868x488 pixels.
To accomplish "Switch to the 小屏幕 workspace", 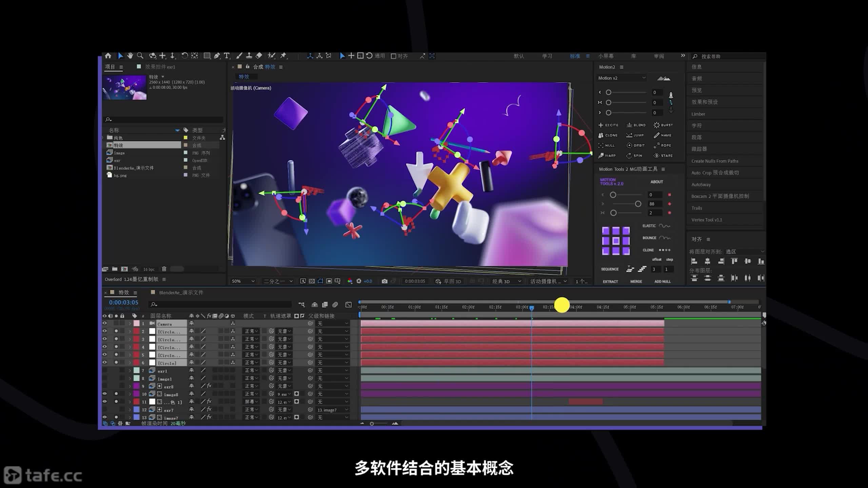I will click(606, 56).
